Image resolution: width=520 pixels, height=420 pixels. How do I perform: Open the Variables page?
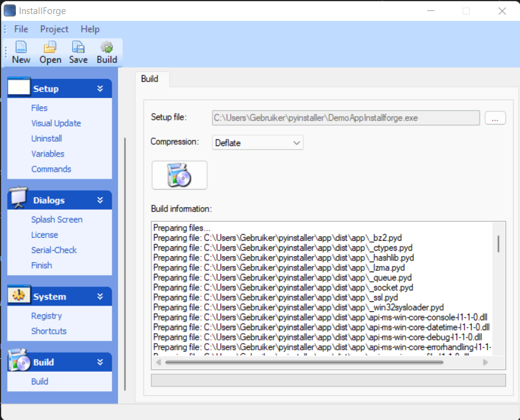[x=48, y=153]
